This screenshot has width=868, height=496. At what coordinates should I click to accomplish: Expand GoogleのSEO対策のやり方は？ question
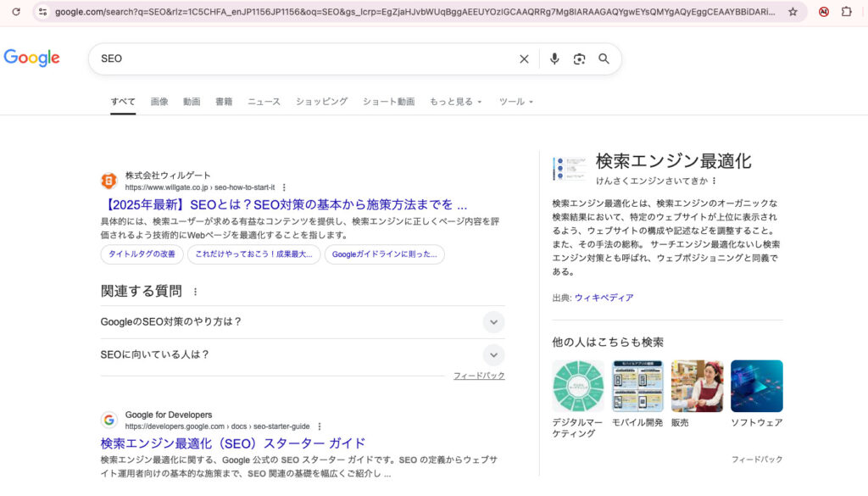303,322
